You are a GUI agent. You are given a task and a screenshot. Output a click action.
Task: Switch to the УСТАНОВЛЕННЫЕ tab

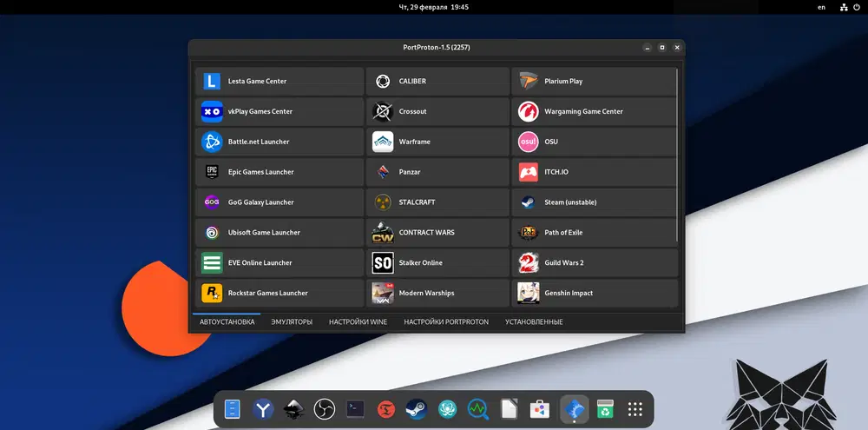534,322
